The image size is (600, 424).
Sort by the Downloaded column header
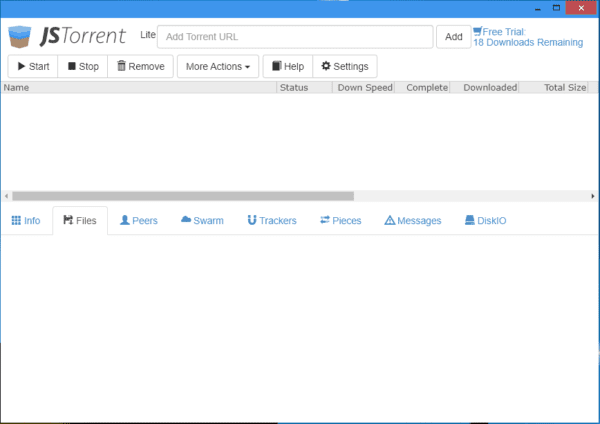pos(484,88)
